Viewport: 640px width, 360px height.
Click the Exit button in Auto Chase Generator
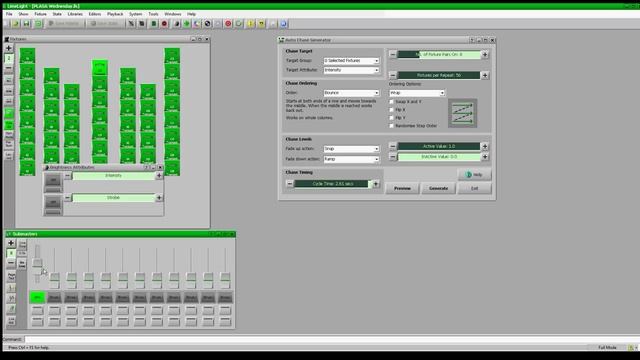[474, 188]
